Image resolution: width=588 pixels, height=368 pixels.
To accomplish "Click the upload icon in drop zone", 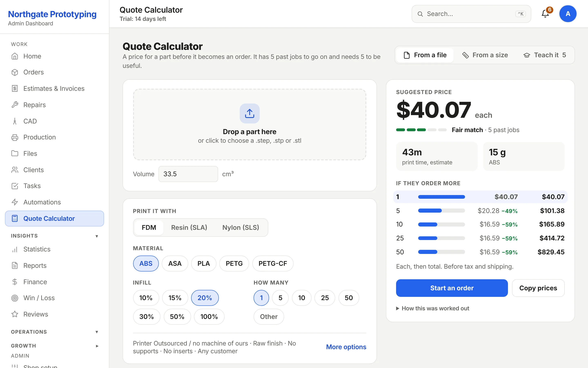I will click(249, 113).
